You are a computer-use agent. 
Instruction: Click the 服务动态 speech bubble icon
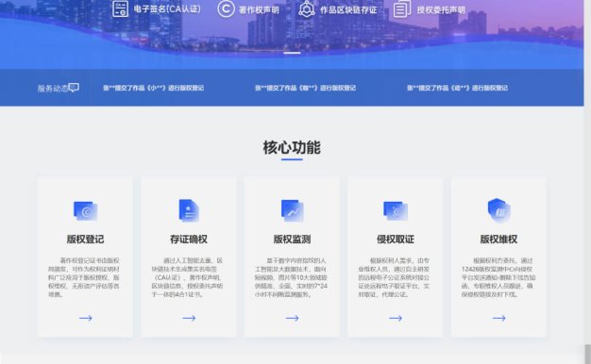(x=74, y=88)
